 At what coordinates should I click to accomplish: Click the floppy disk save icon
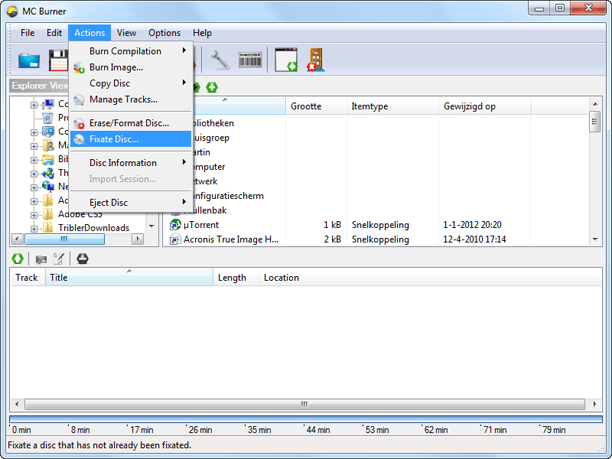[x=59, y=60]
